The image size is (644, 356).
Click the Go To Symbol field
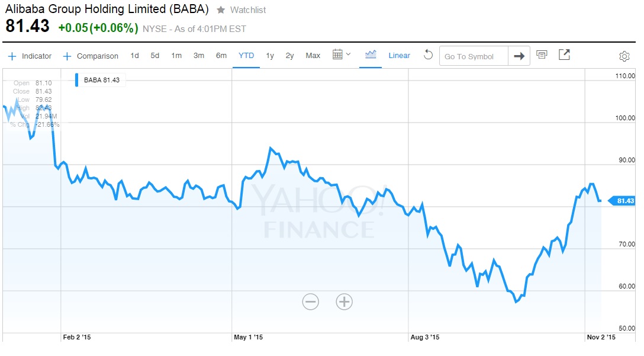[x=474, y=56]
